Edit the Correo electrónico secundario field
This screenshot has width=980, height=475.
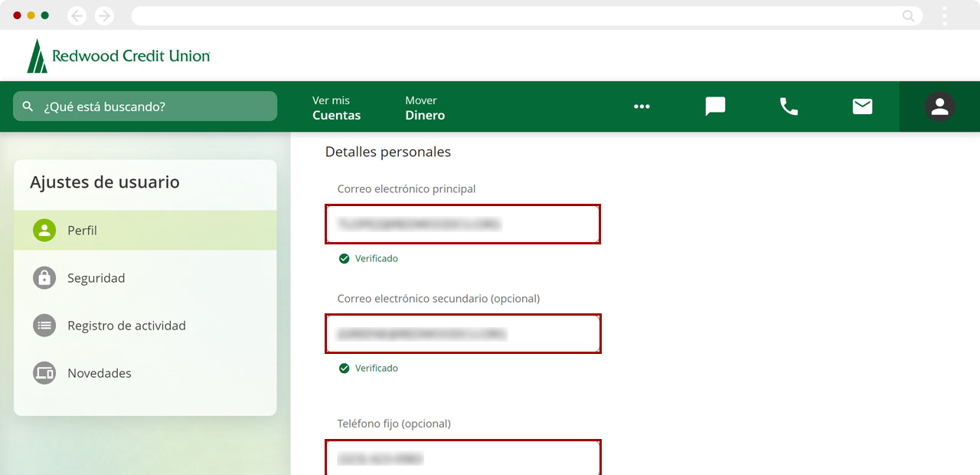[x=462, y=333]
